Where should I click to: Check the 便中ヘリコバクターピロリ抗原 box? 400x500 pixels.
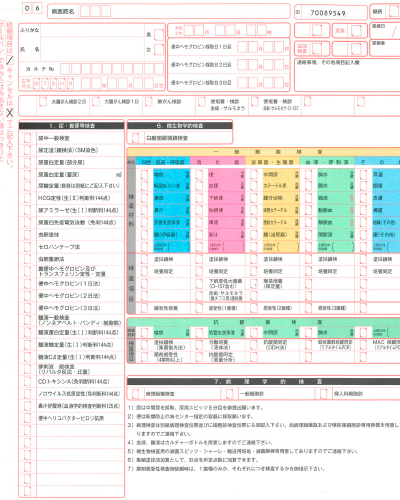tap(28, 418)
